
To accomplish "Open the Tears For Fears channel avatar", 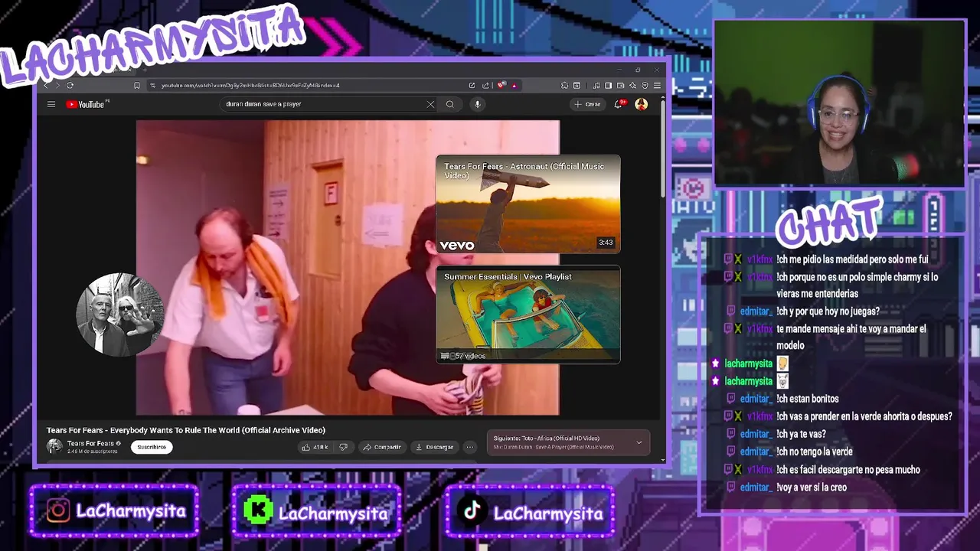I will [x=54, y=447].
